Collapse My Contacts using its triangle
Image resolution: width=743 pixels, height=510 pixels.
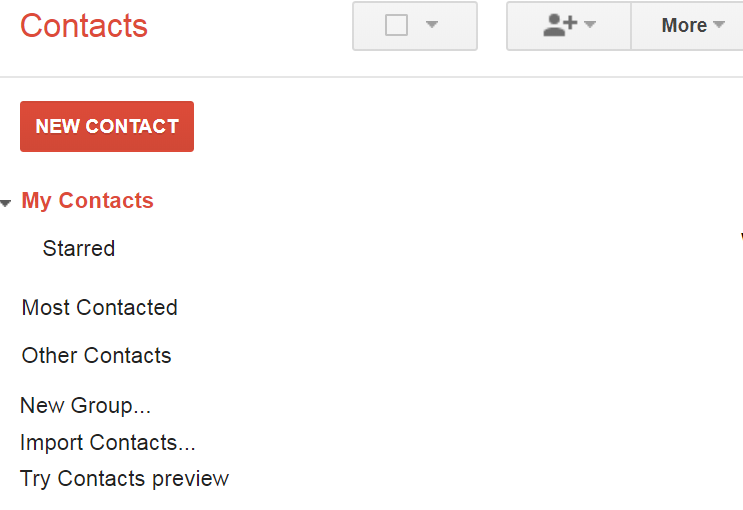point(6,203)
